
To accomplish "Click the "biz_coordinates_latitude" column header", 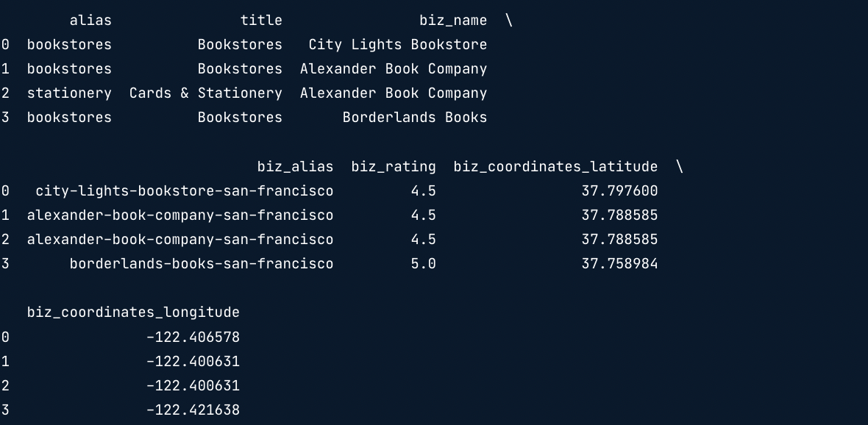I will 555,167.
